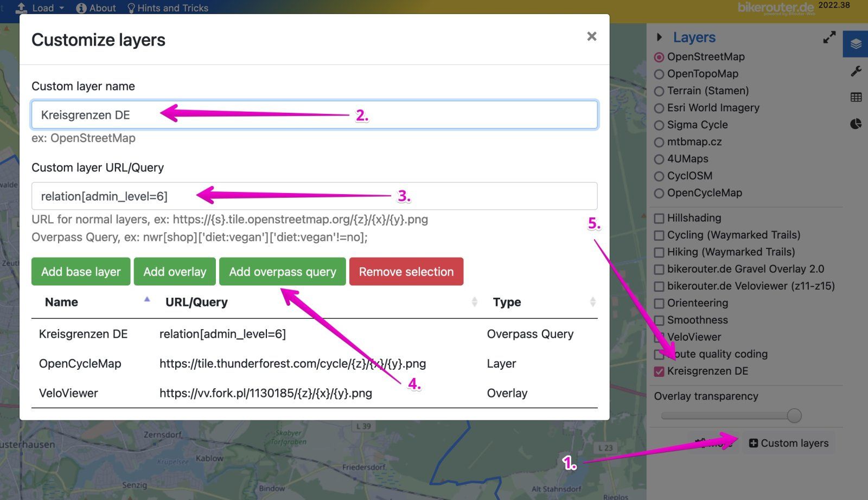Uncheck the Kreisgrenzen DE overlay
The image size is (868, 500).
pos(659,371)
